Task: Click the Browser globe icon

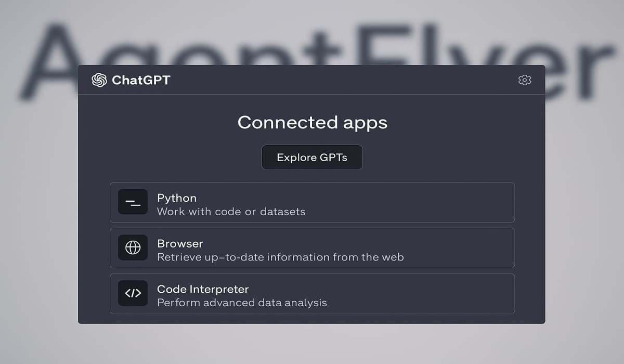Action: [x=133, y=248]
